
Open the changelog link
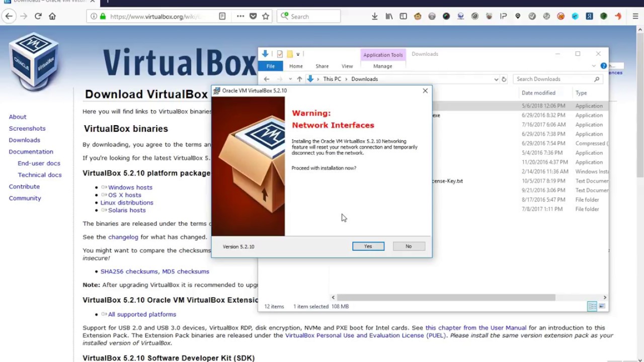123,237
